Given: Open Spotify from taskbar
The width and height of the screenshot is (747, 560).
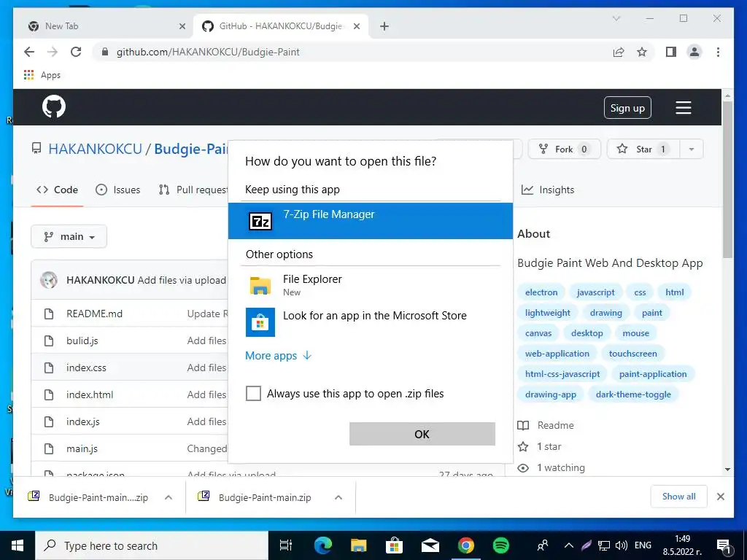Looking at the screenshot, I should [500, 545].
